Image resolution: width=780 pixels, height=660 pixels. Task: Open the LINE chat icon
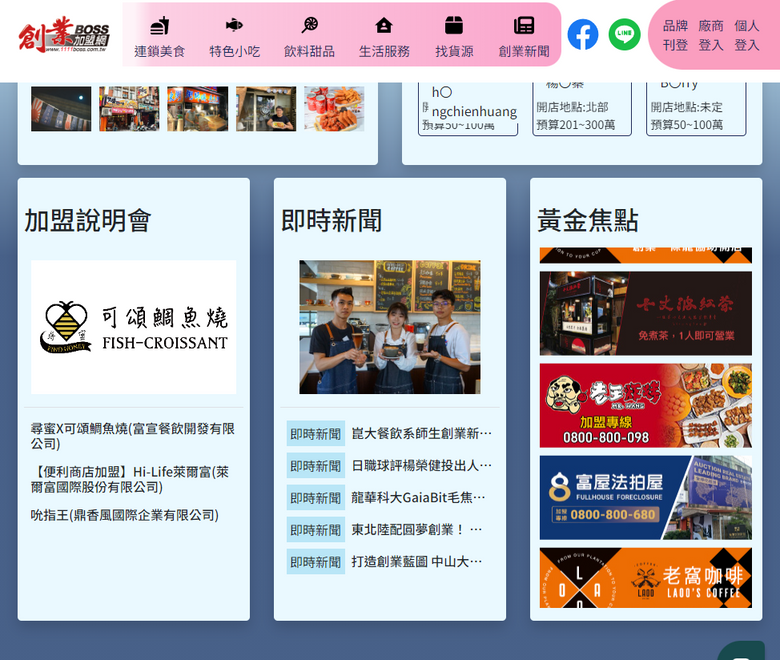coord(624,34)
